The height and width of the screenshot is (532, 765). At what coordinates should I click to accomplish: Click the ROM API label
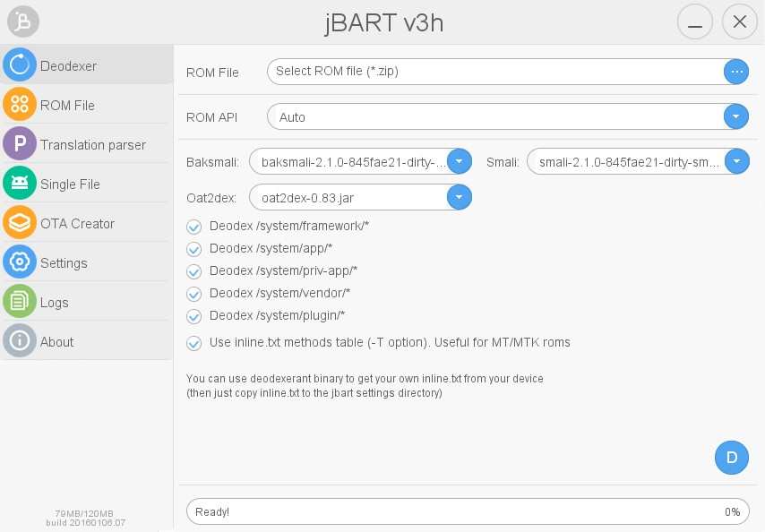211,117
